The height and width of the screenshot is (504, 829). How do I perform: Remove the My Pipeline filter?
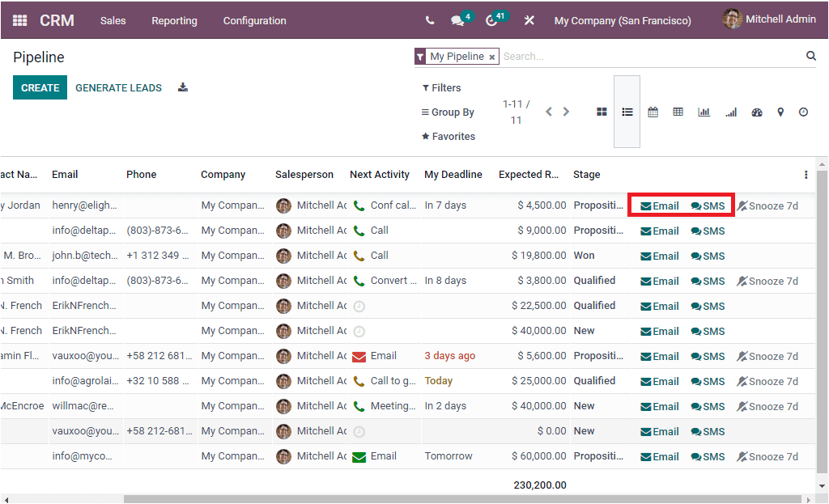pyautogui.click(x=491, y=57)
